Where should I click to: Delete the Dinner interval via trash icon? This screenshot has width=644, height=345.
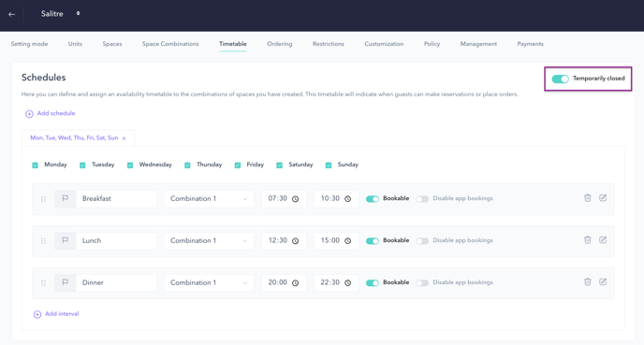pos(588,281)
